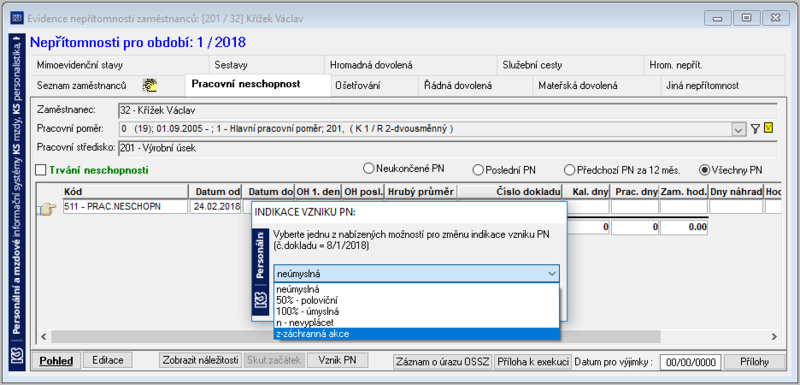
Task: Click the horizontal scrollbar left arrow
Action: click(x=44, y=337)
